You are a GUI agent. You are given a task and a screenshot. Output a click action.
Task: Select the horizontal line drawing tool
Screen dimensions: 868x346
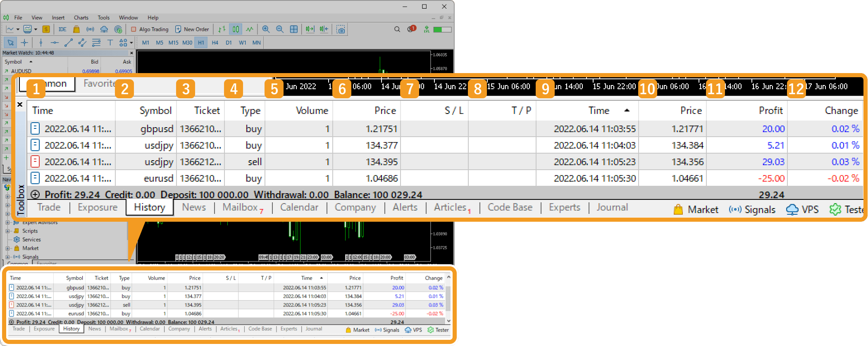click(55, 43)
